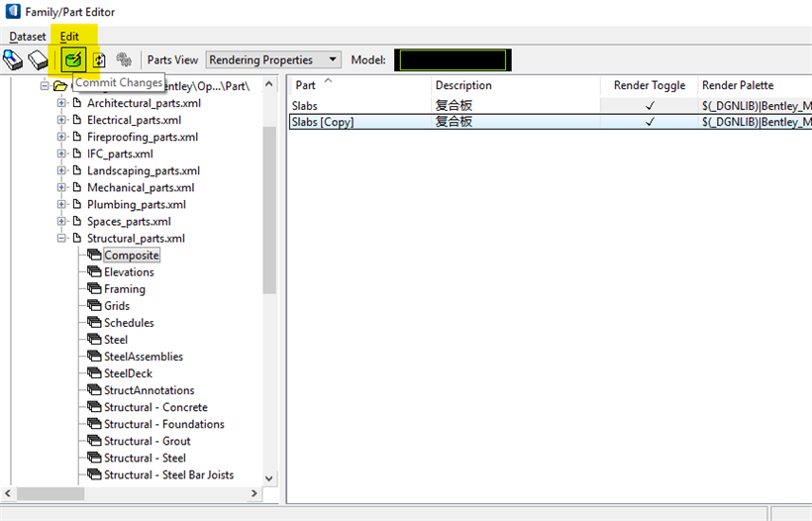Image resolution: width=812 pixels, height=521 pixels.
Task: Click Description cell of Slabs [Copy]
Action: [x=515, y=122]
